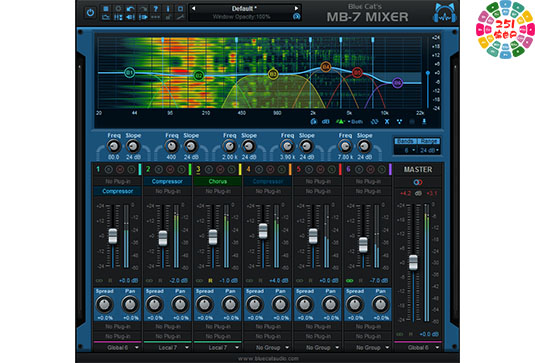The image size is (535, 363).
Task: Open help with the question mark icon
Action: coord(156,9)
